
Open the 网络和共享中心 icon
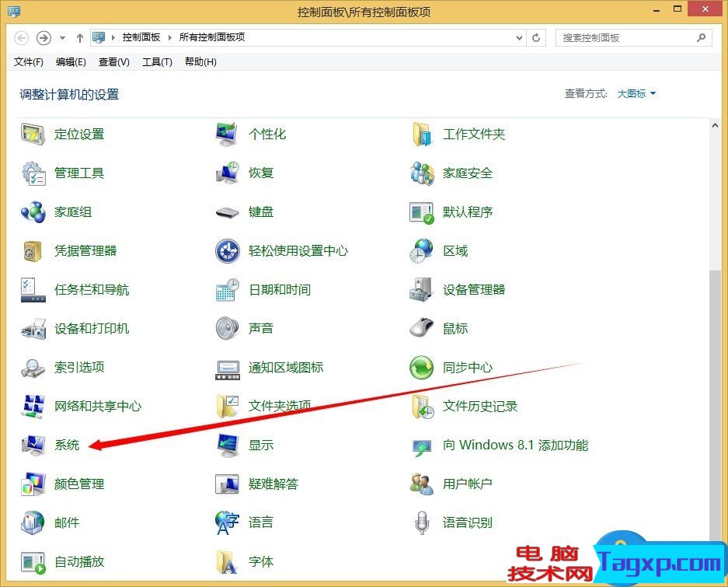(33, 406)
